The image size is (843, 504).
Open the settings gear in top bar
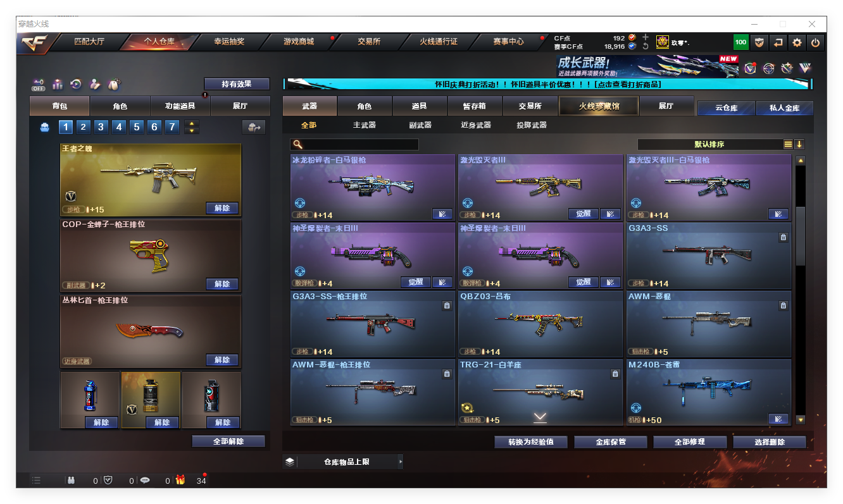point(797,42)
